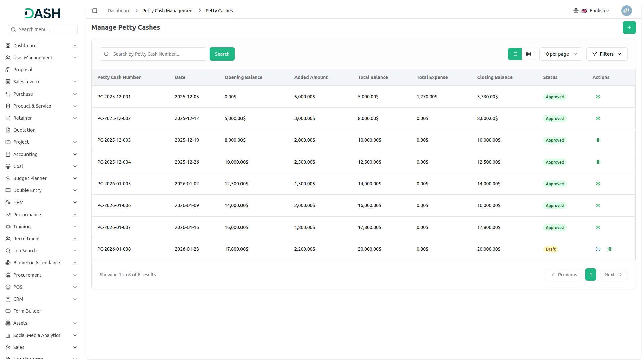Open the English language dropdown
Screen dimensions: 644x362
click(597, 11)
